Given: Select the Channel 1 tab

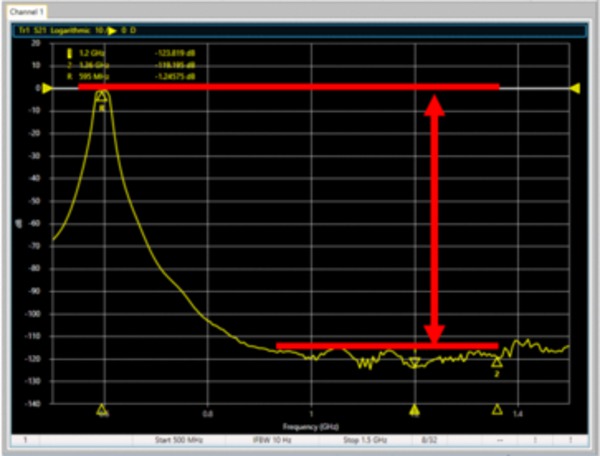Looking at the screenshot, I should [27, 11].
